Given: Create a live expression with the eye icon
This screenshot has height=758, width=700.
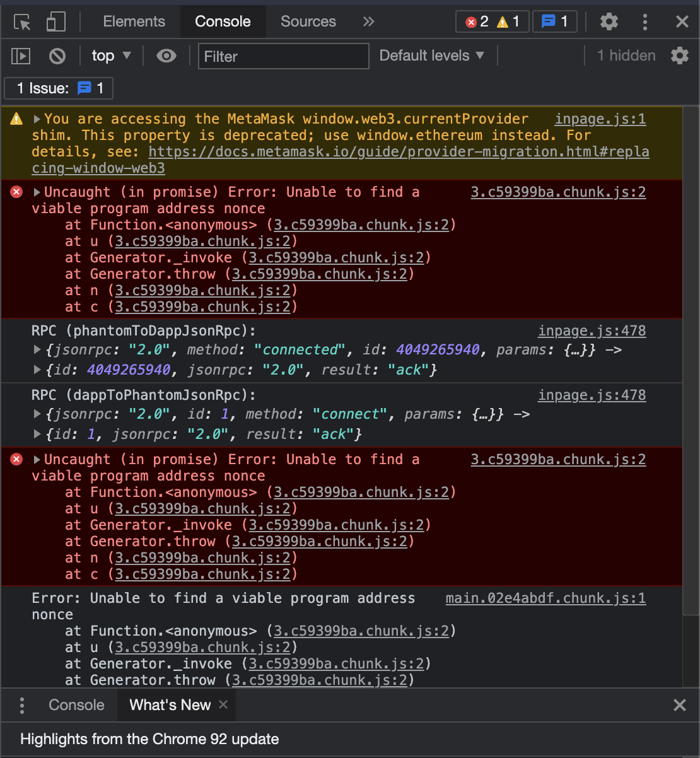Looking at the screenshot, I should [x=166, y=56].
